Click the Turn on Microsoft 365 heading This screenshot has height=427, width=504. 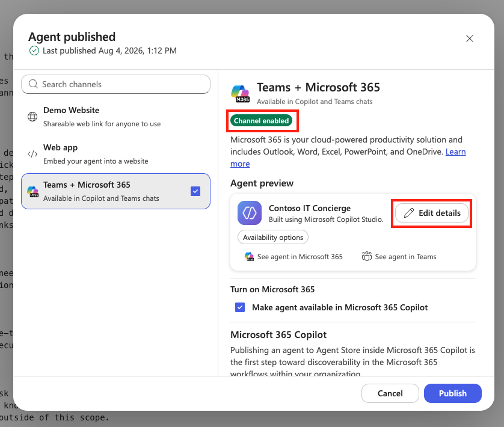coord(272,289)
